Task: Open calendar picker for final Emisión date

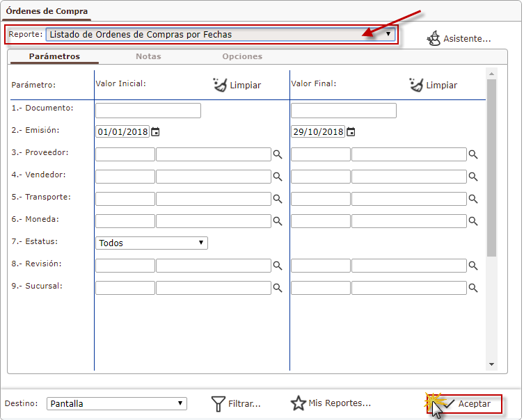Action: (351, 132)
